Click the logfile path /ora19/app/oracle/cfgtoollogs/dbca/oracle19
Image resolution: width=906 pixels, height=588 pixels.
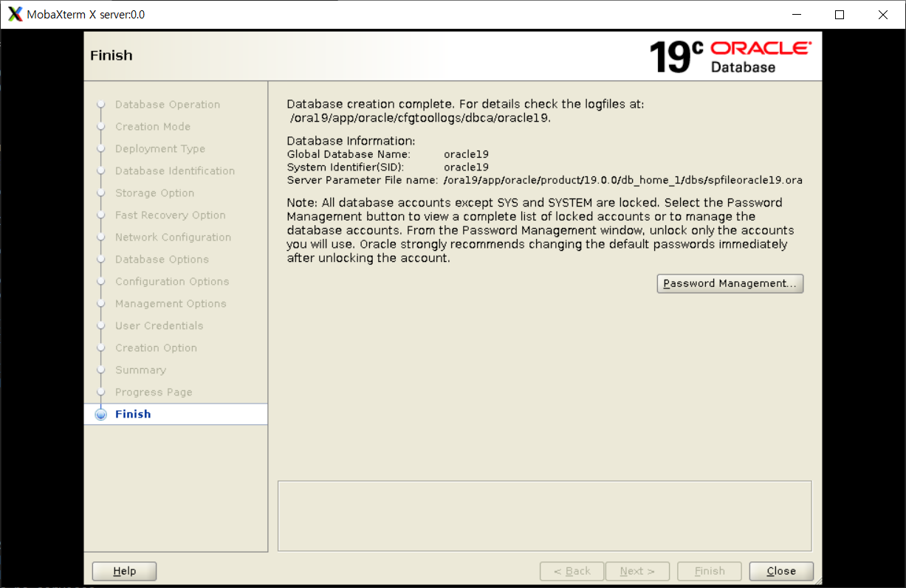click(421, 118)
